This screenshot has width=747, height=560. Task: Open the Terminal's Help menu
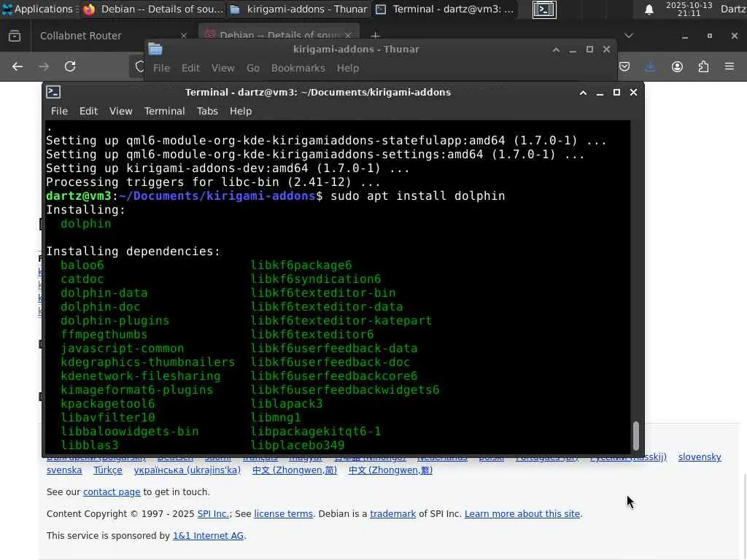click(x=241, y=111)
